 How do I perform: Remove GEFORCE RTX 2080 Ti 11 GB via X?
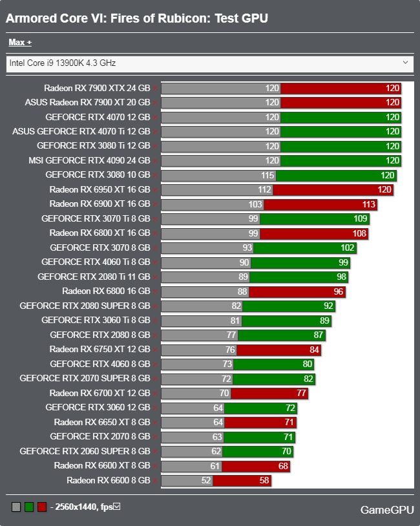[155, 277]
